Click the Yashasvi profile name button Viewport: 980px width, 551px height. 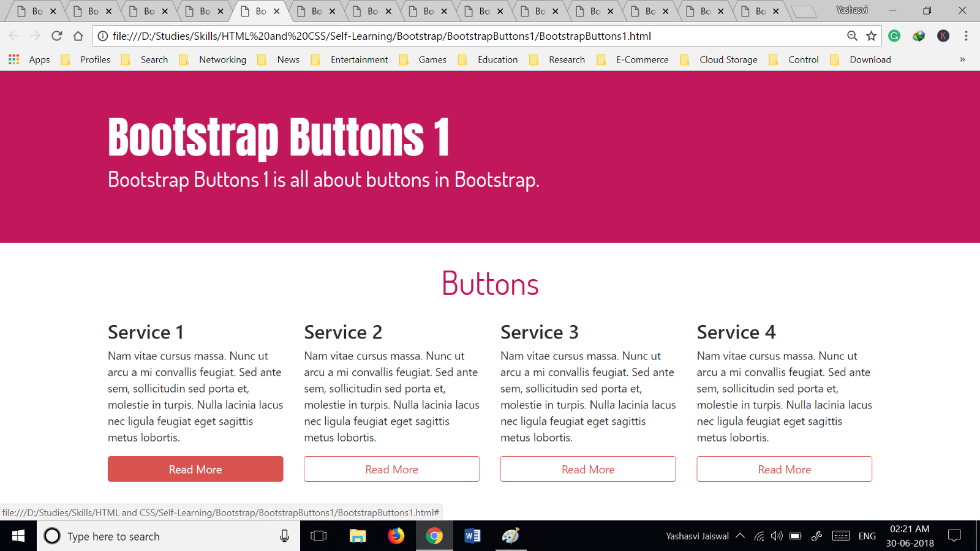click(x=852, y=10)
